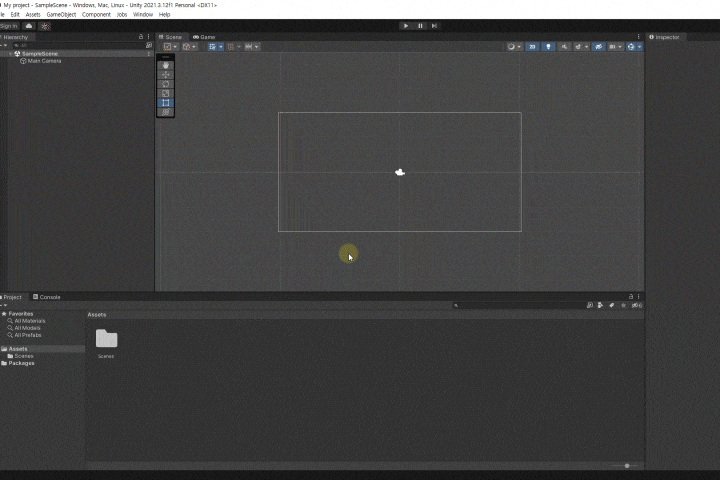Toggle hidden packages visibility count

click(636, 305)
